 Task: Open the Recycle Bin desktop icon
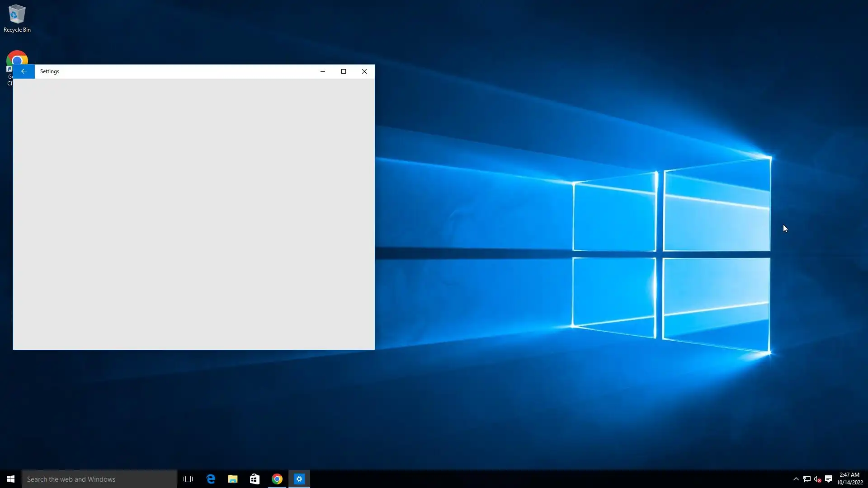17,18
